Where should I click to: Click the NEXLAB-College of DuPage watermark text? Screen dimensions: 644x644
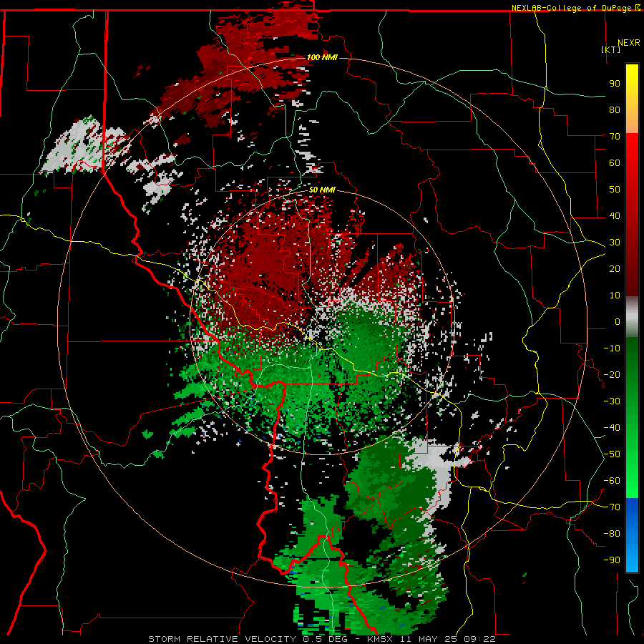[575, 8]
